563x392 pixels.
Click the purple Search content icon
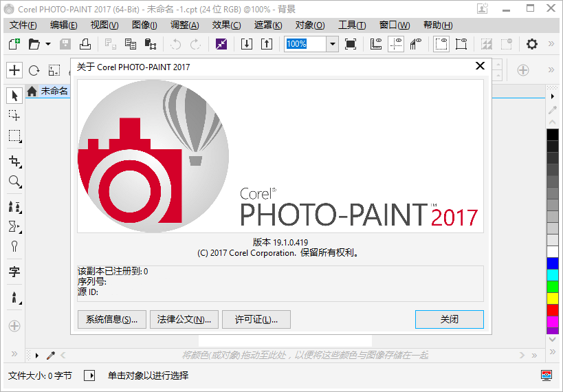[221, 44]
